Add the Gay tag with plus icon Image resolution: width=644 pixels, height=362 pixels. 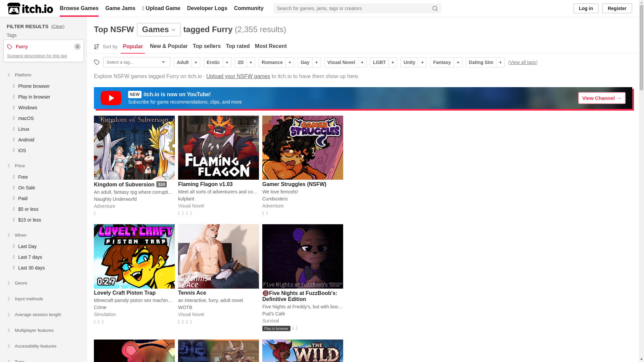tap(317, 62)
